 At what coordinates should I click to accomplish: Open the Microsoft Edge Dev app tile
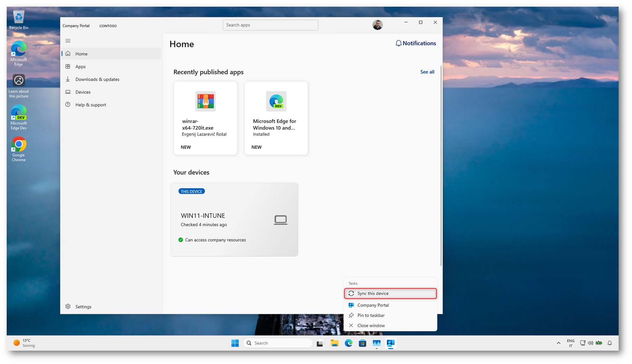(276, 118)
